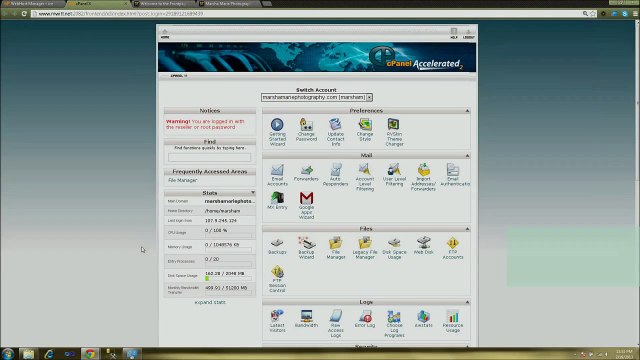
Task: Open Disk Space Usage icon
Action: pos(394,243)
